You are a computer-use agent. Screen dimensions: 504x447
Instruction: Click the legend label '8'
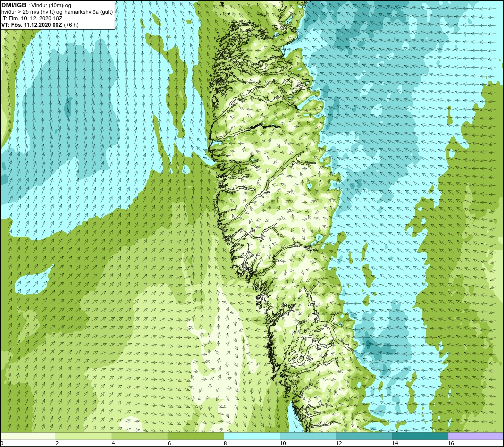coord(225,443)
